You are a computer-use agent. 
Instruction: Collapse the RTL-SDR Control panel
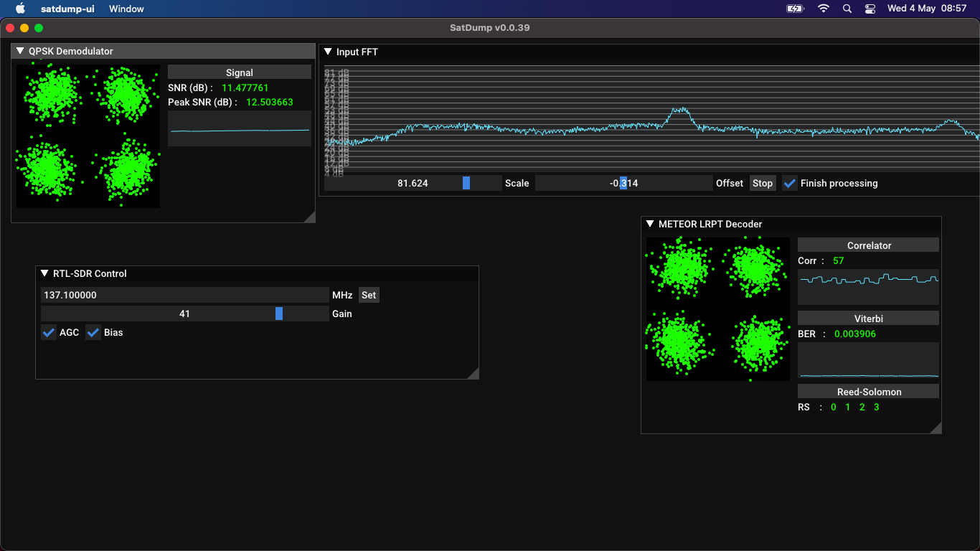click(x=44, y=273)
